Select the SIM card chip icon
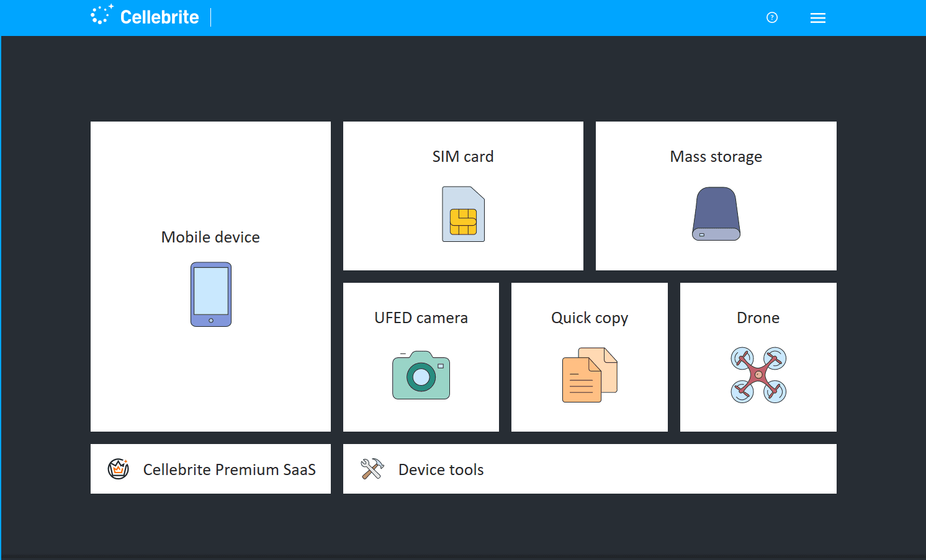 [463, 215]
